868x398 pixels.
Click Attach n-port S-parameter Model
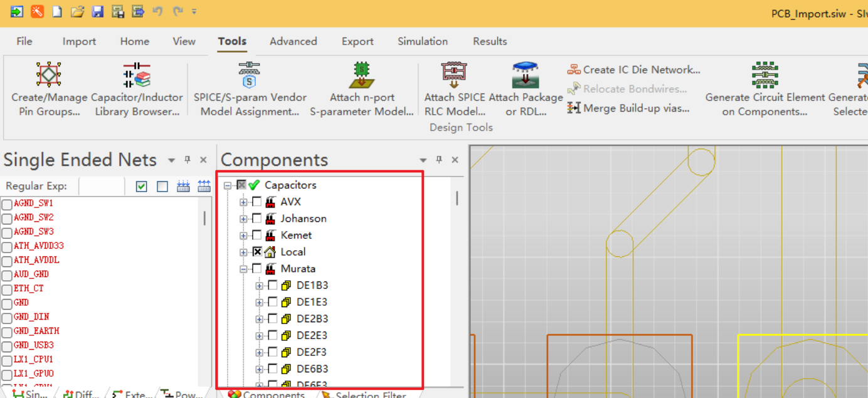[362, 90]
